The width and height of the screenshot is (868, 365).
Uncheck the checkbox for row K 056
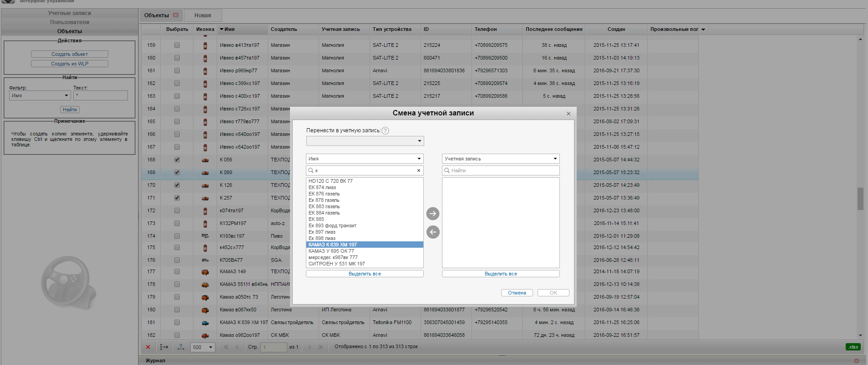click(177, 160)
